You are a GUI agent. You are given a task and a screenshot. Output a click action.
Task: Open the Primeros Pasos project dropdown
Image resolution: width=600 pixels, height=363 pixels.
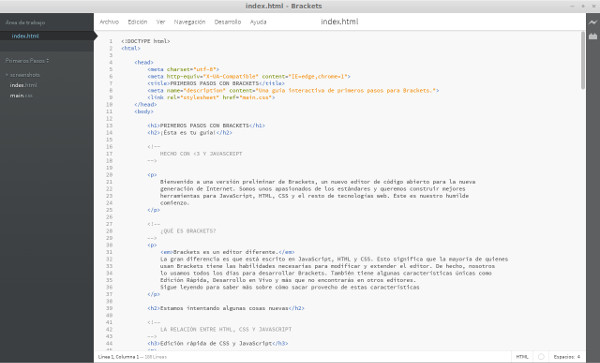point(27,60)
